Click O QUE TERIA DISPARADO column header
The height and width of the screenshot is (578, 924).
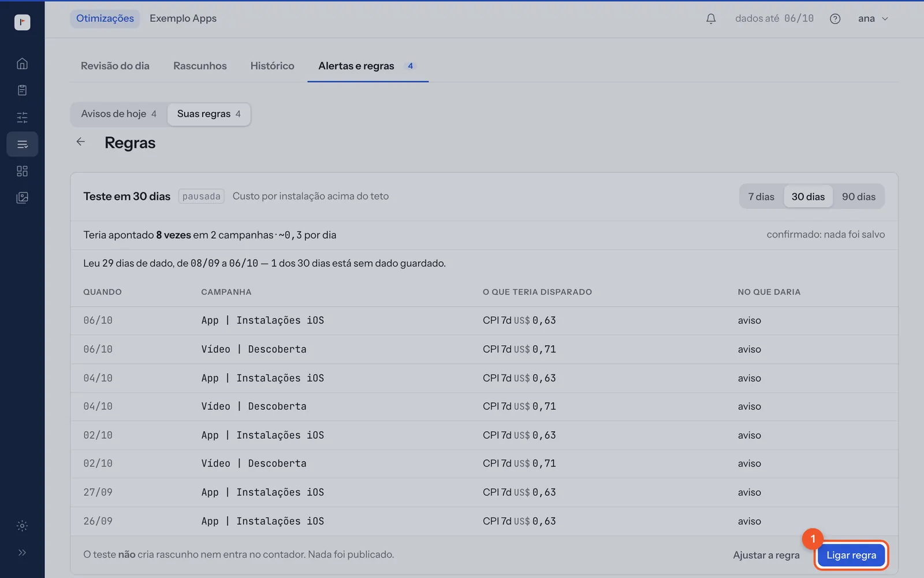point(537,292)
